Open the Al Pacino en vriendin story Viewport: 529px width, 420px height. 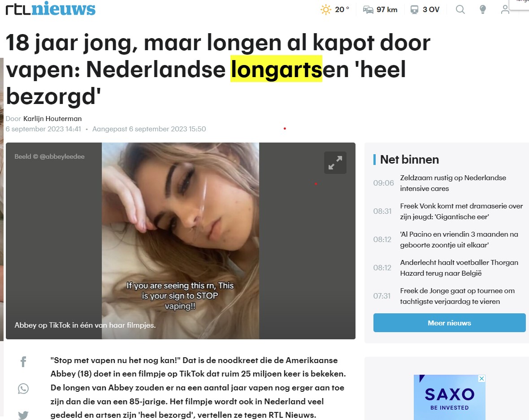459,239
